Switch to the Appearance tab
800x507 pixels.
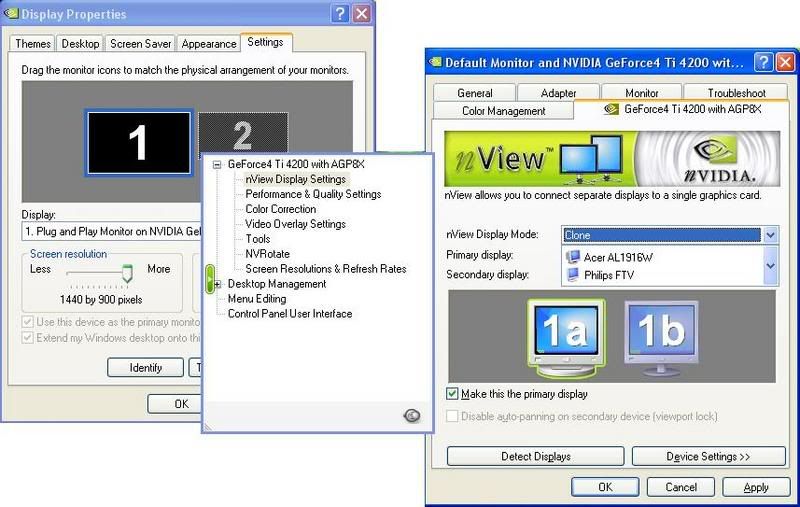[x=209, y=43]
